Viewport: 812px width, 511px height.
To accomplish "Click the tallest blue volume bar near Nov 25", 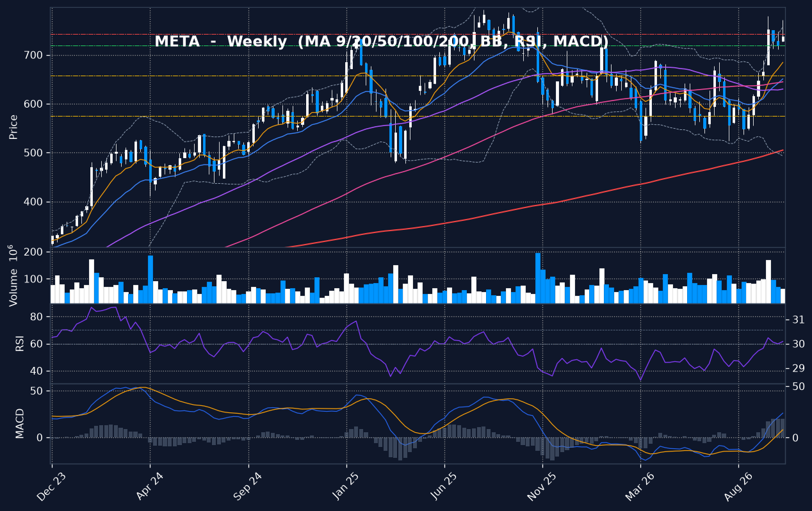I will [538, 278].
